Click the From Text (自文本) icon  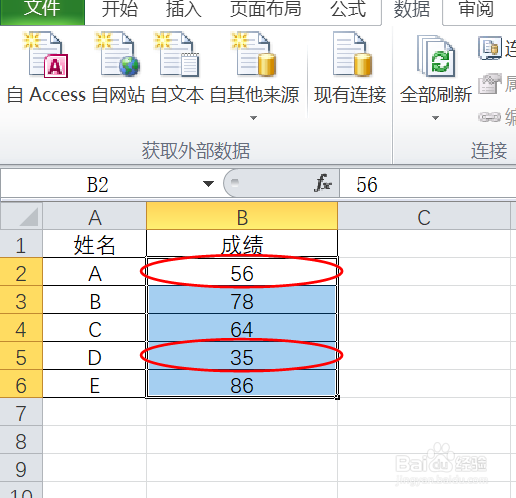[x=177, y=54]
